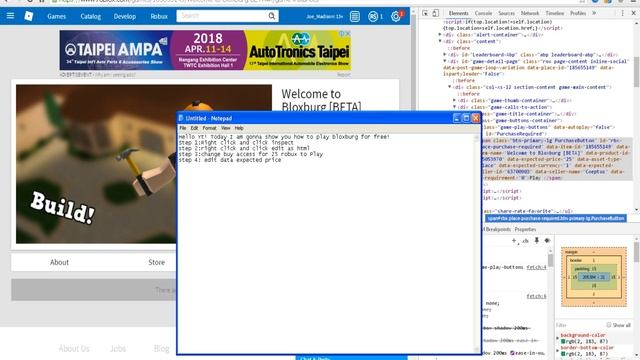640x360 pixels.
Task: Click the box model content dimensions box
Action: (594, 277)
